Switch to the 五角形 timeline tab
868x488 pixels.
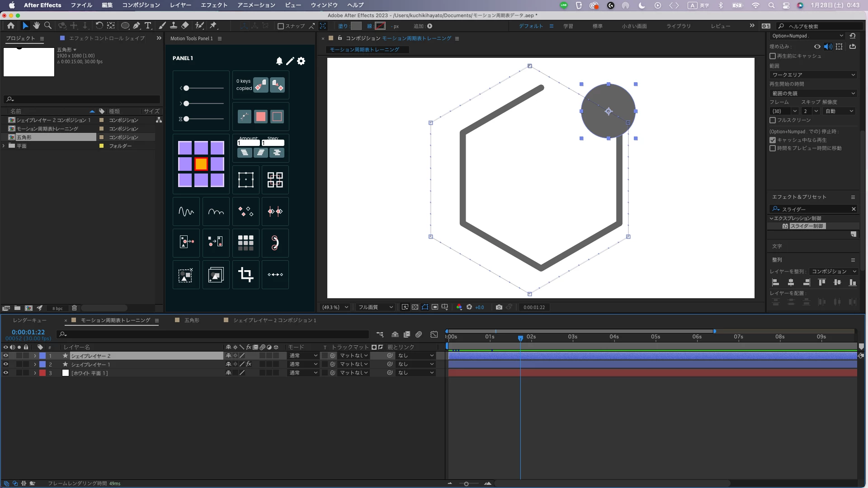pyautogui.click(x=192, y=320)
